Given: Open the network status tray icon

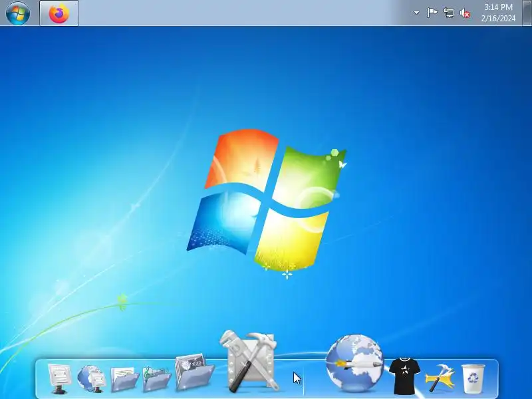Looking at the screenshot, I should coord(448,13).
